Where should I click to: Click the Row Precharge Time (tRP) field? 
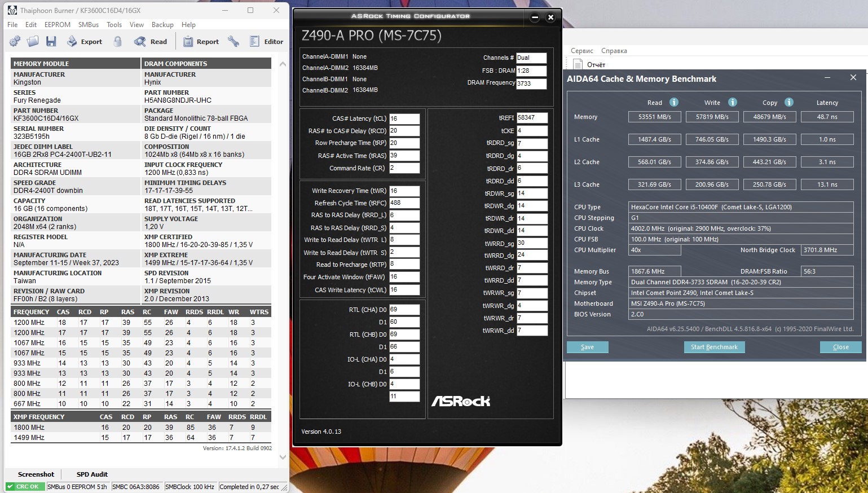404,143
